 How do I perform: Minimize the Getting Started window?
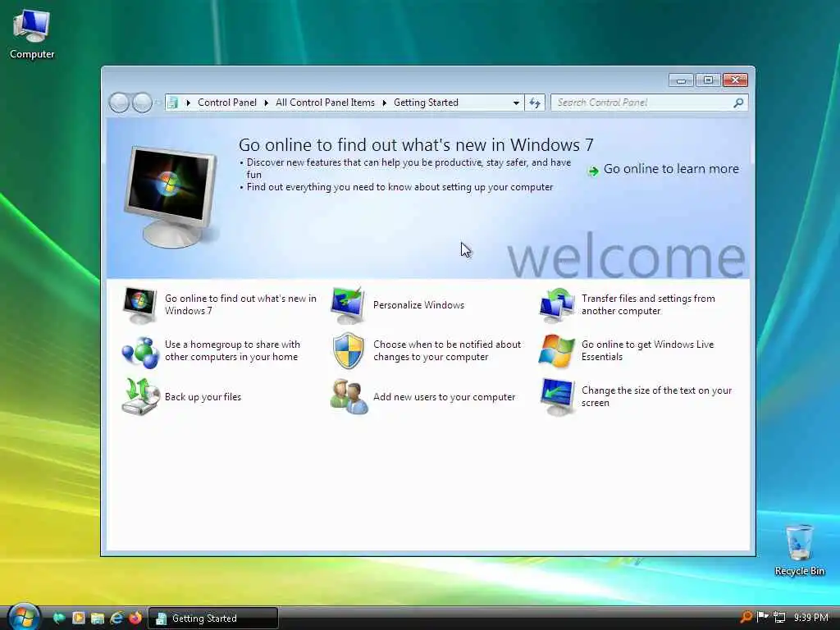pyautogui.click(x=681, y=80)
